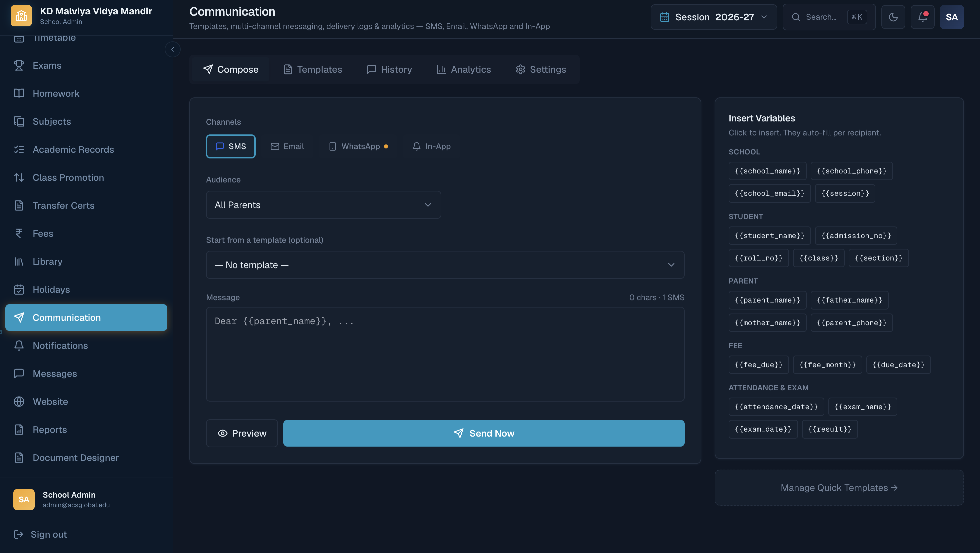Viewport: 980px width, 553px height.
Task: Open the notifications bell in the header
Action: pyautogui.click(x=923, y=17)
